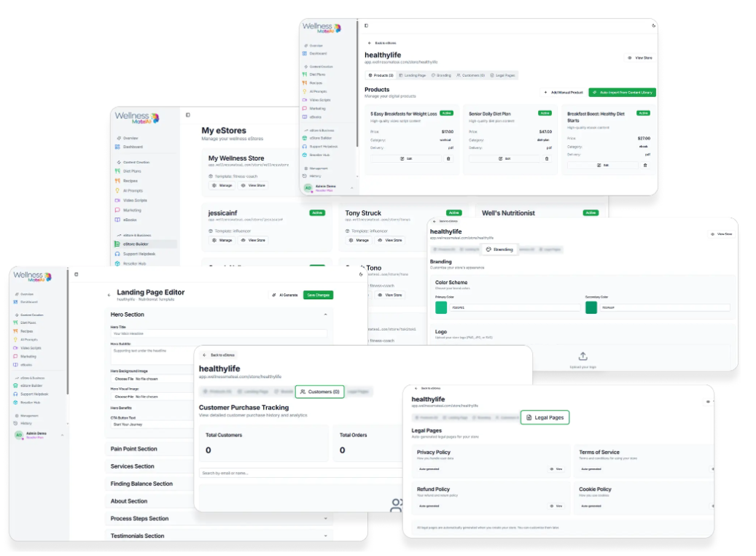Click Back to eStores link in Products window
This screenshot has width=756, height=556.
[x=382, y=43]
